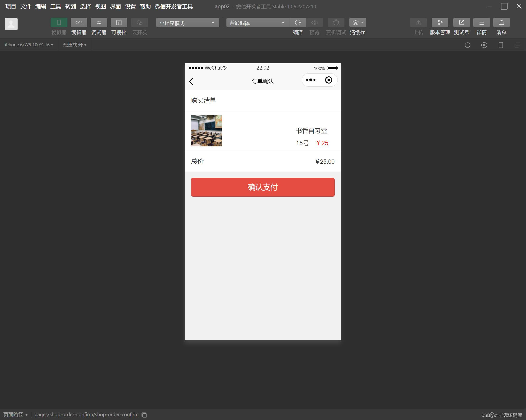Open the test account icon
Image resolution: width=526 pixels, height=420 pixels.
pos(461,23)
